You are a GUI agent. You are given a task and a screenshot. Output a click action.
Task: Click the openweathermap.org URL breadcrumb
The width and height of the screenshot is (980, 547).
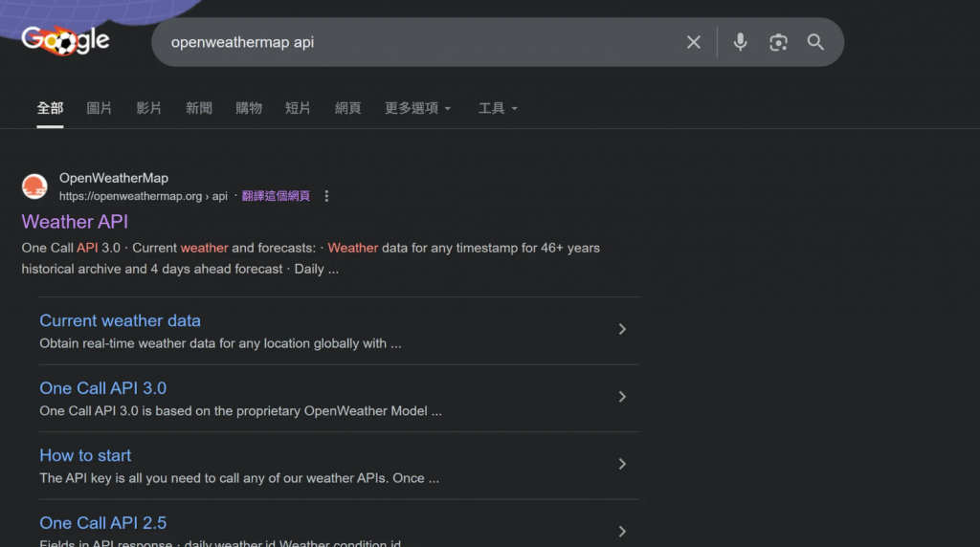(144, 196)
